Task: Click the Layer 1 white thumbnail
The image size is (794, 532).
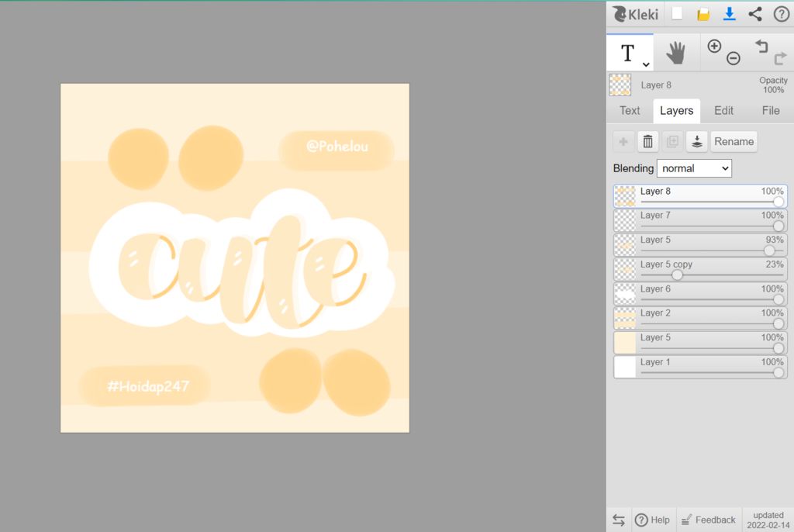Action: click(x=625, y=368)
